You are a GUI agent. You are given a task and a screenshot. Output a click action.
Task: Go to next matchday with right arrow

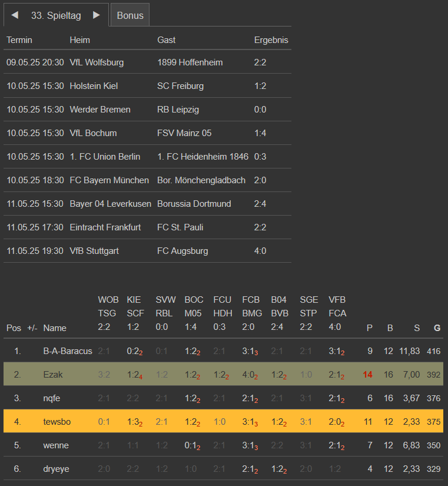[97, 15]
